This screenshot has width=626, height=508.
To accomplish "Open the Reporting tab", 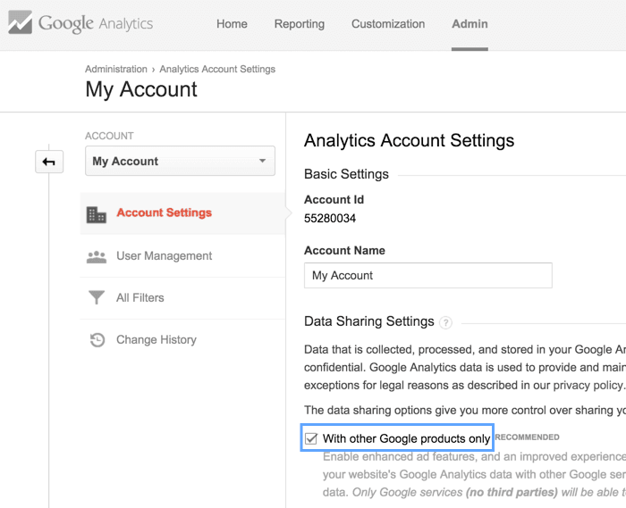I will click(299, 24).
